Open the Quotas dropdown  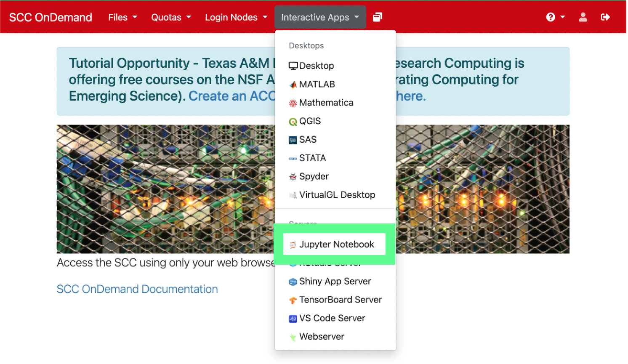(171, 17)
